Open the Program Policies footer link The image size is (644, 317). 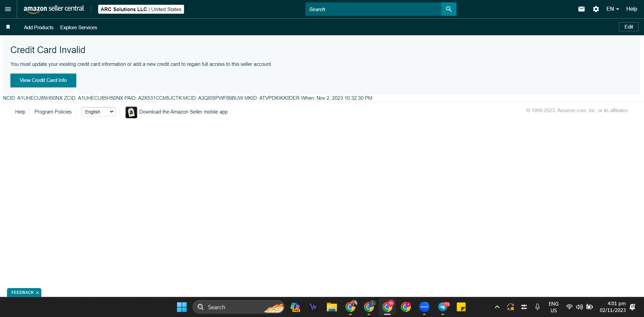(x=53, y=112)
